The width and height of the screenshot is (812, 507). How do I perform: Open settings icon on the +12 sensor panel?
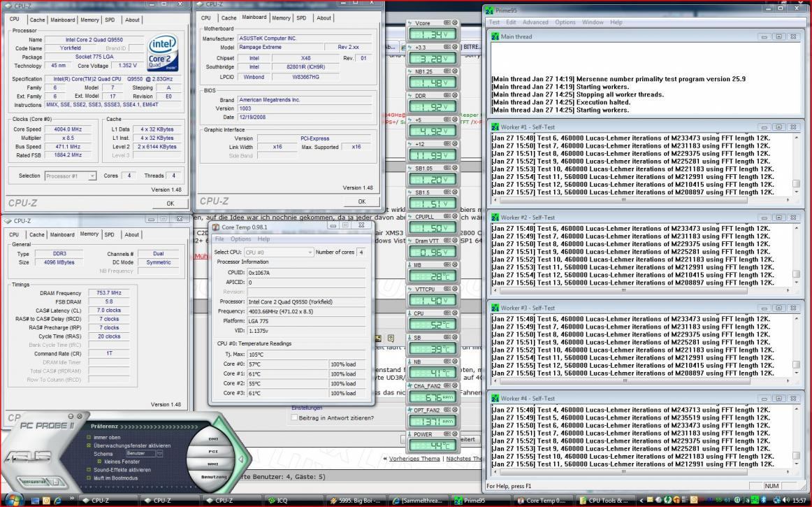click(447, 143)
